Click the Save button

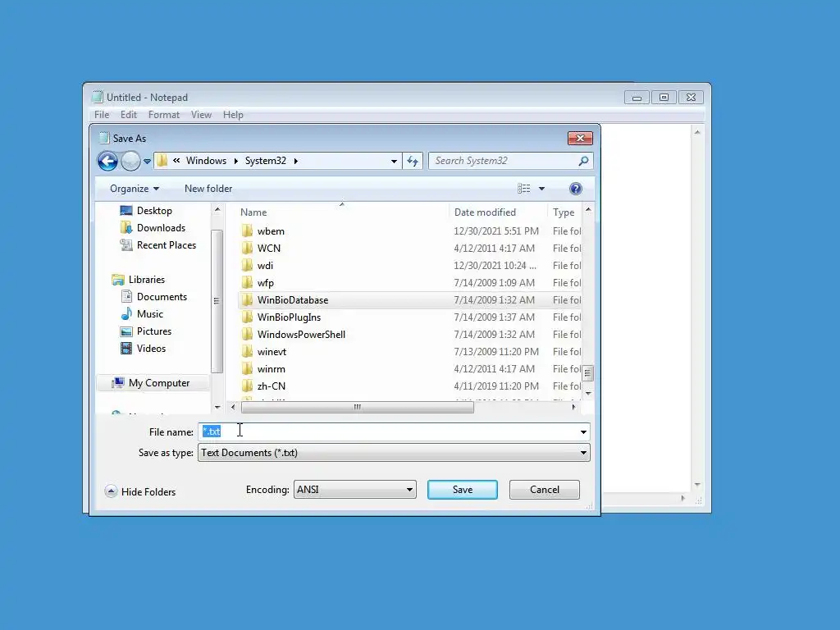click(x=463, y=490)
